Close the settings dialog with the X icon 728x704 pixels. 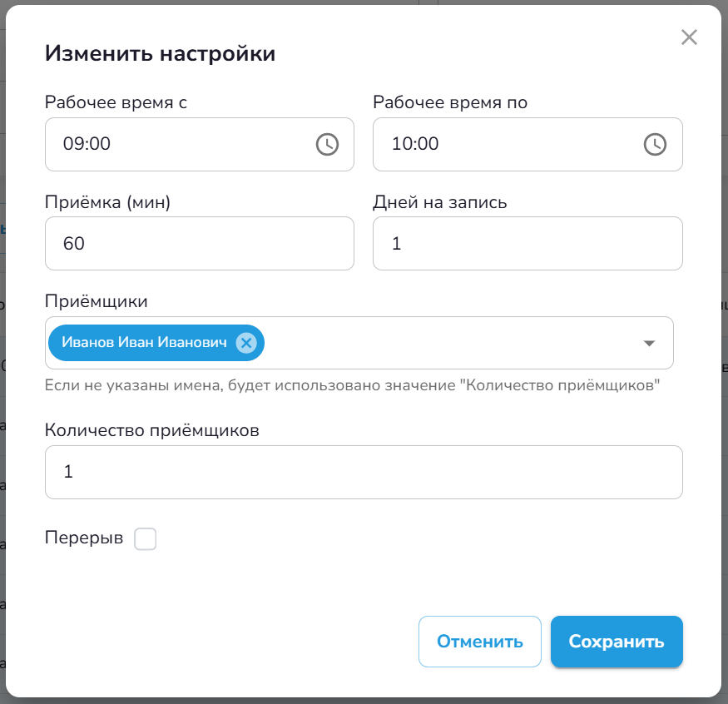point(689,37)
